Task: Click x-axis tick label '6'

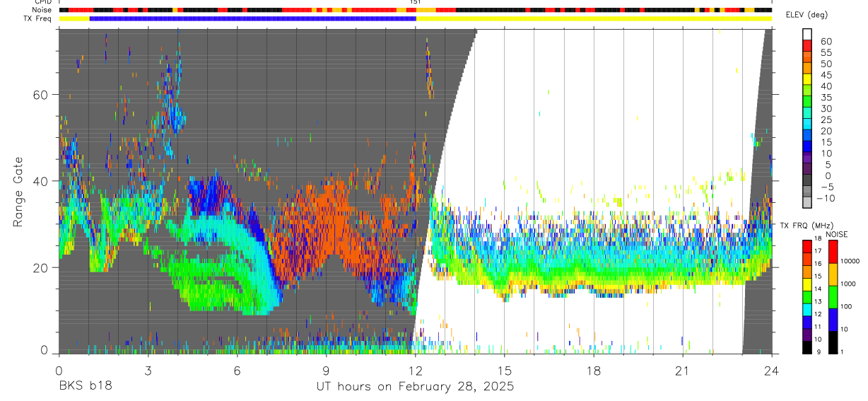Action: 237,371
